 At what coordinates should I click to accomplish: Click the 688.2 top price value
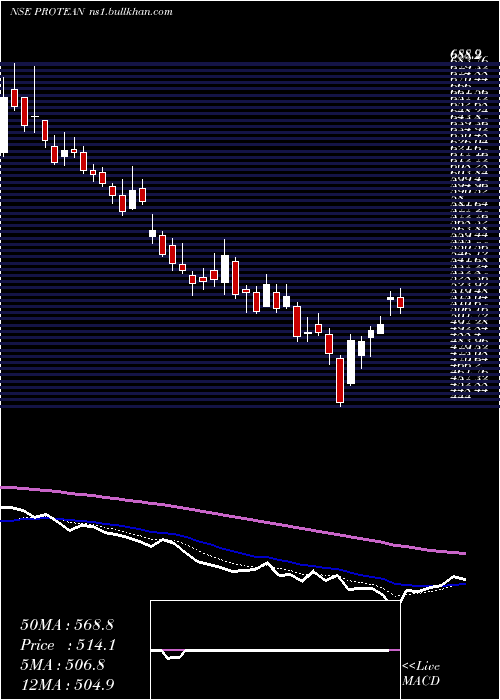(x=465, y=54)
